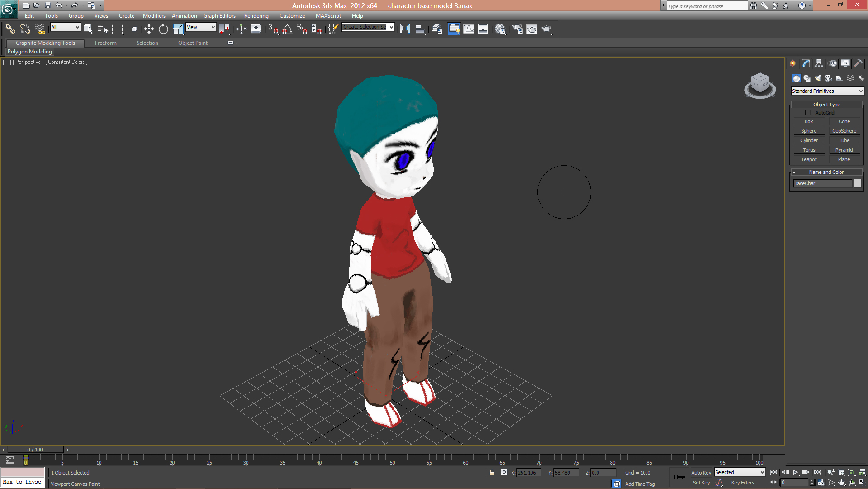Choose the Select Object arrow tool

(x=88, y=29)
